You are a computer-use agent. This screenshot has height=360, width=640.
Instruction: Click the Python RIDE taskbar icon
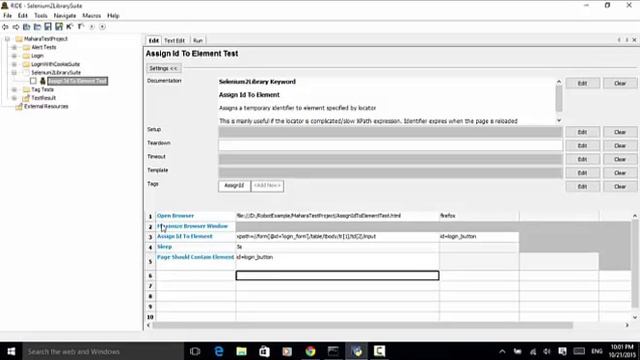tap(357, 351)
